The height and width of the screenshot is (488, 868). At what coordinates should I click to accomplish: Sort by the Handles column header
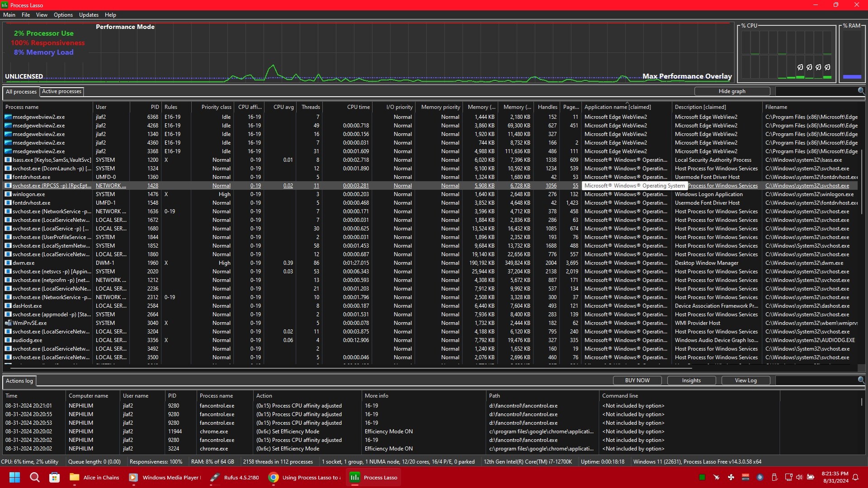[547, 107]
